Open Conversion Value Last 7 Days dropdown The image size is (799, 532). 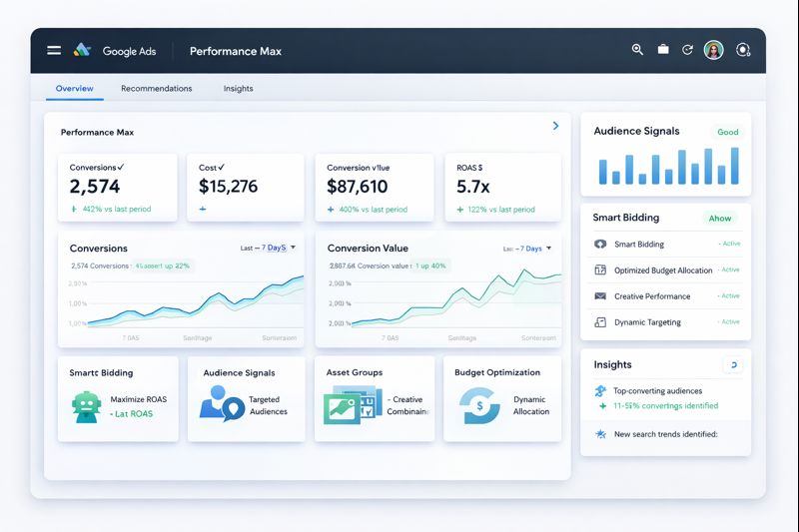click(527, 249)
